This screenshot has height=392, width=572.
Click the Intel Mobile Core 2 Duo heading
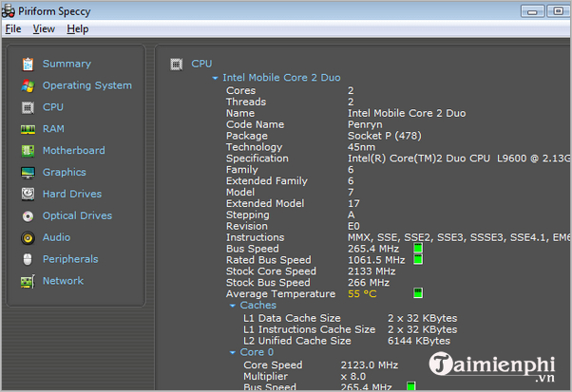point(281,78)
